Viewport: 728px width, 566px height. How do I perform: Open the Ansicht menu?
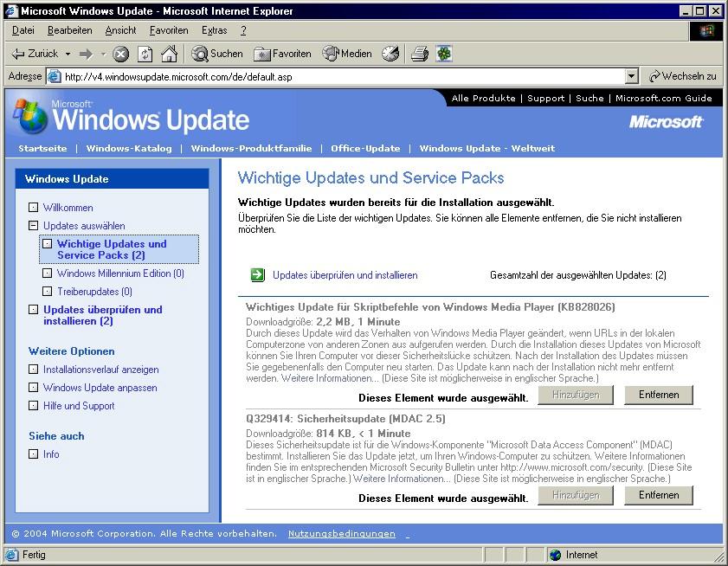[120, 30]
